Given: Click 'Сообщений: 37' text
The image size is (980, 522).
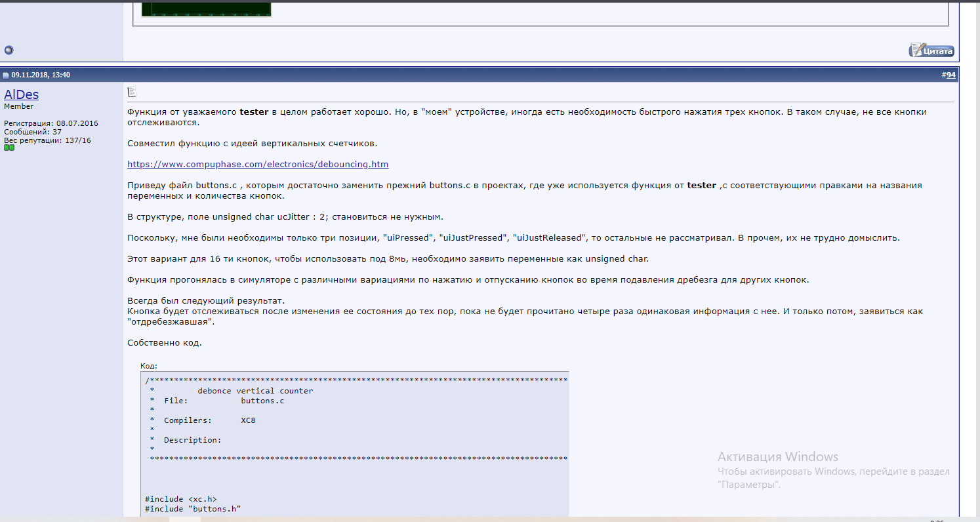Looking at the screenshot, I should click(x=33, y=132).
